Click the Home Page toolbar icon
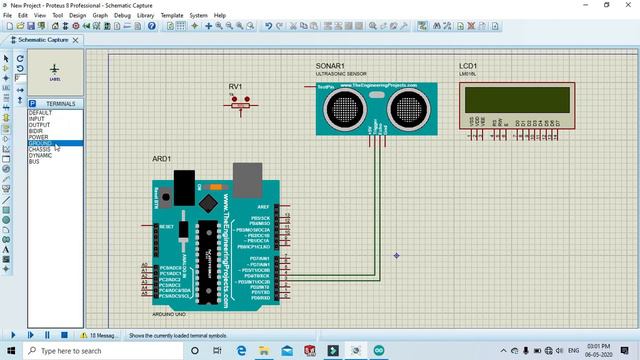Image resolution: width=640 pixels, height=360 pixels. [55, 26]
